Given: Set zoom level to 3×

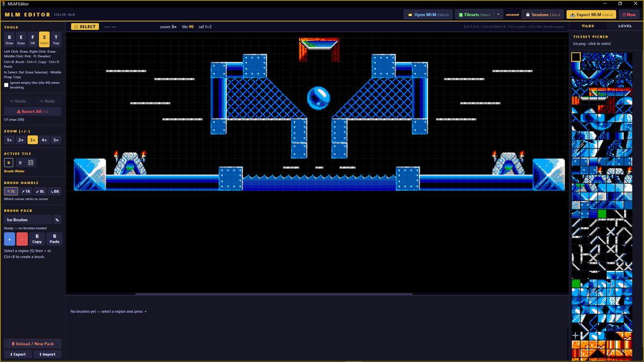Looking at the screenshot, I should [x=33, y=140].
